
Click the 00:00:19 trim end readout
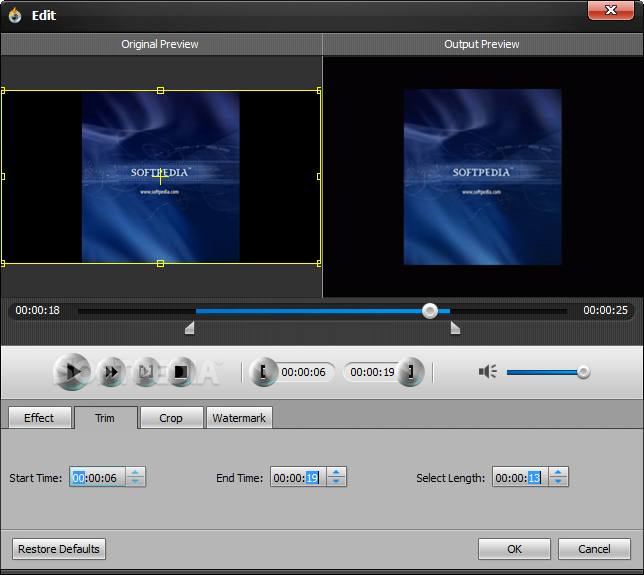[x=372, y=372]
